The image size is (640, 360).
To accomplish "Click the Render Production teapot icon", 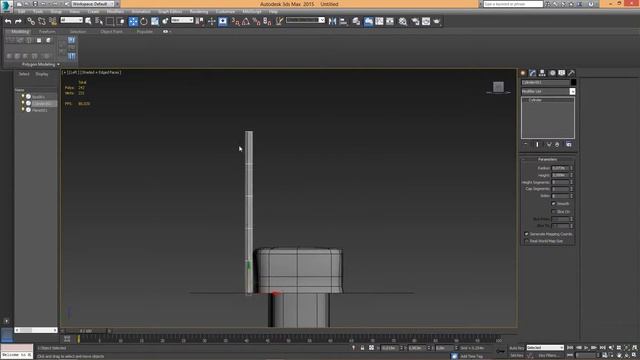I will [437, 21].
